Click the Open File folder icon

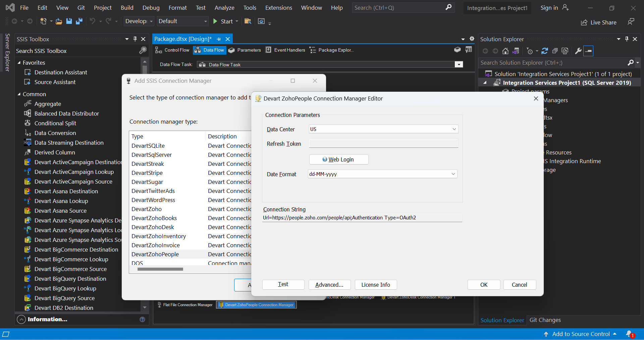point(59,21)
